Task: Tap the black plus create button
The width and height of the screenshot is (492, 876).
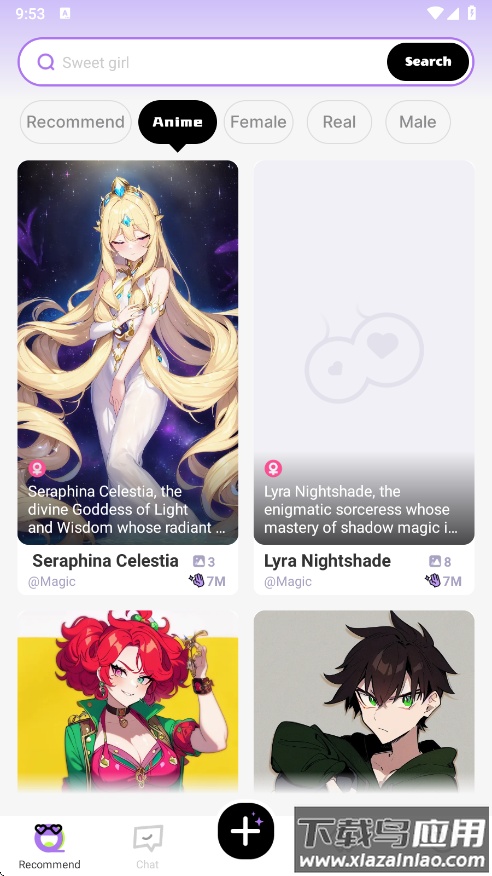Action: point(246,831)
